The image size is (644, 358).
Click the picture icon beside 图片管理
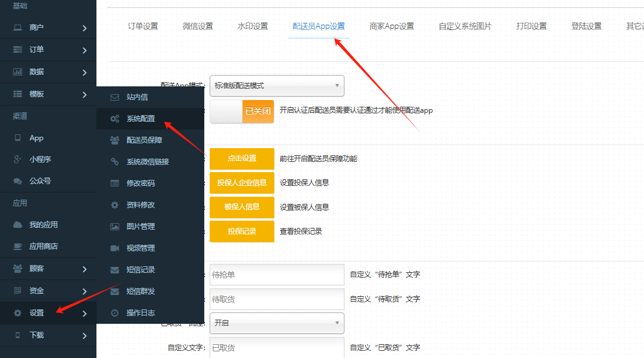pyautogui.click(x=114, y=227)
